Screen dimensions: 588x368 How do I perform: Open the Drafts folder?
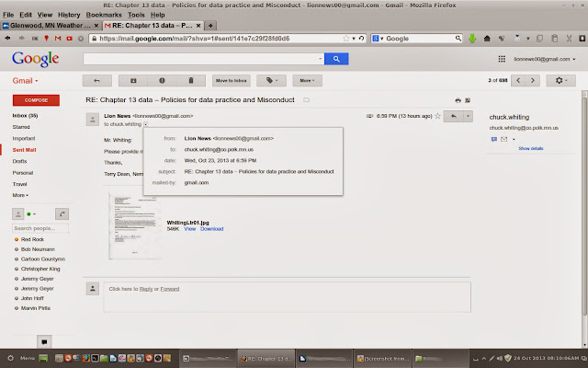pyautogui.click(x=19, y=161)
